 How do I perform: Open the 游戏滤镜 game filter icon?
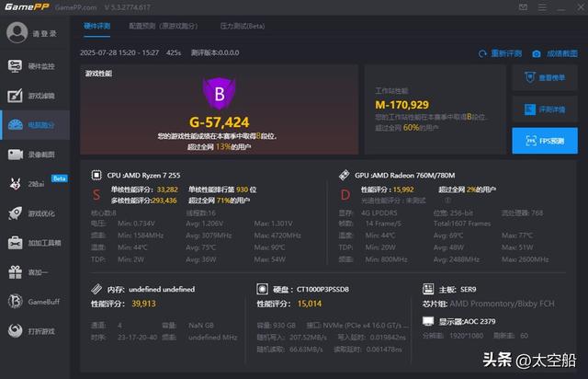tap(15, 96)
